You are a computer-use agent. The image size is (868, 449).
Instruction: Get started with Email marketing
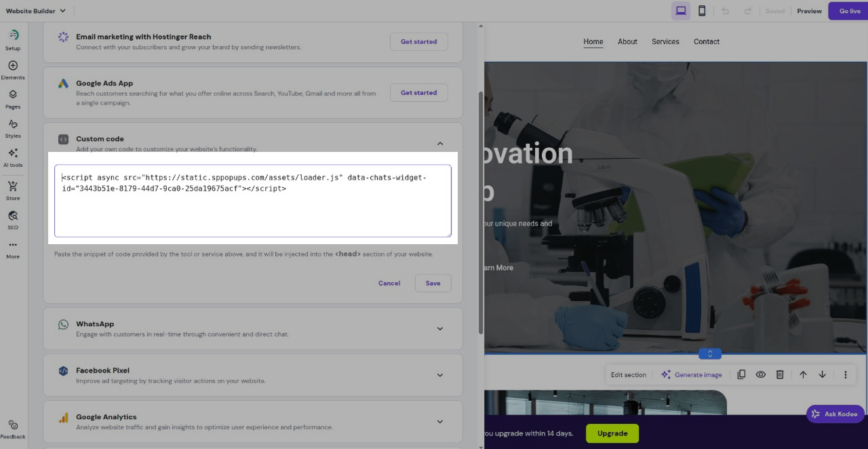pyautogui.click(x=418, y=41)
